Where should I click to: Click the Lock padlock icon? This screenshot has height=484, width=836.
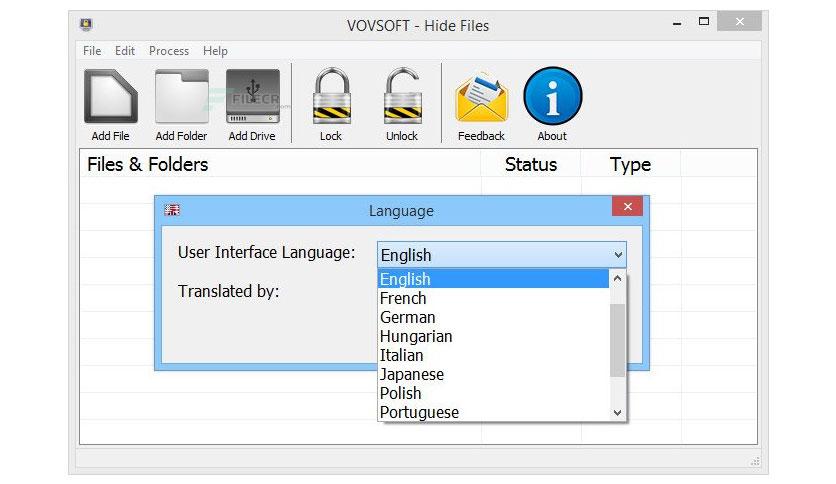click(331, 95)
